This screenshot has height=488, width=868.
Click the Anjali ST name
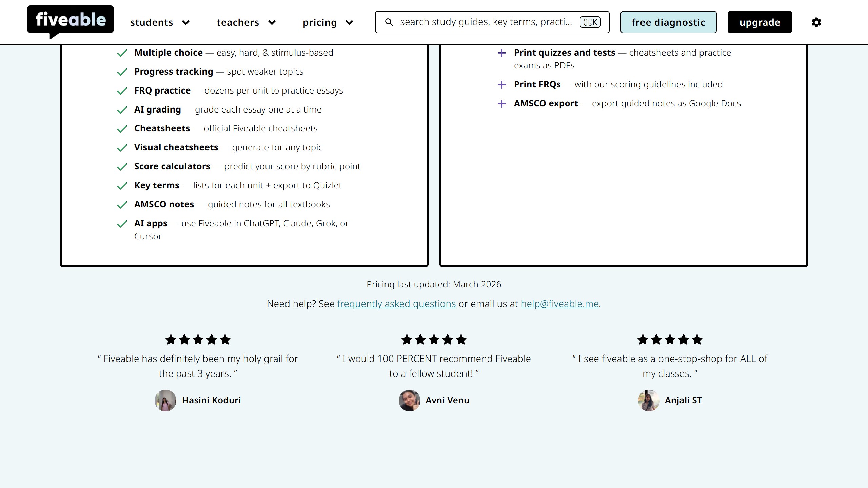click(683, 400)
